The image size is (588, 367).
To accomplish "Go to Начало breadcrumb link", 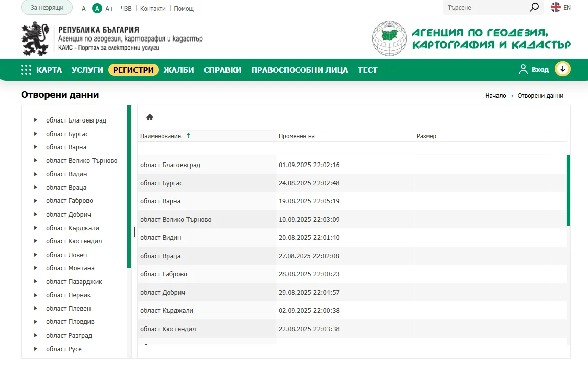I will [495, 96].
